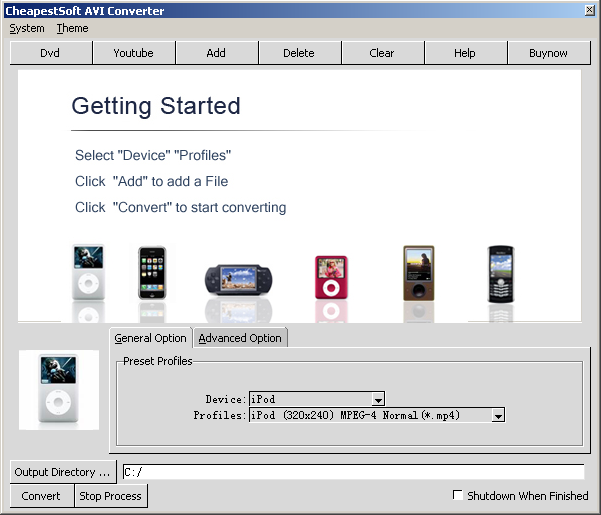Click the brown Zune player image
Image resolution: width=601 pixels, height=515 pixels.
pyautogui.click(x=419, y=273)
